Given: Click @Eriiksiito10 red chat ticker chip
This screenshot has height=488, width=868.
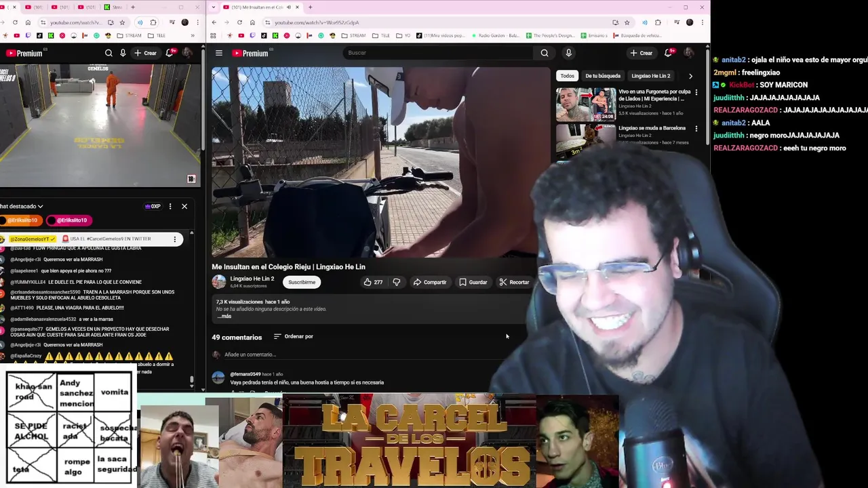Looking at the screenshot, I should [68, 220].
